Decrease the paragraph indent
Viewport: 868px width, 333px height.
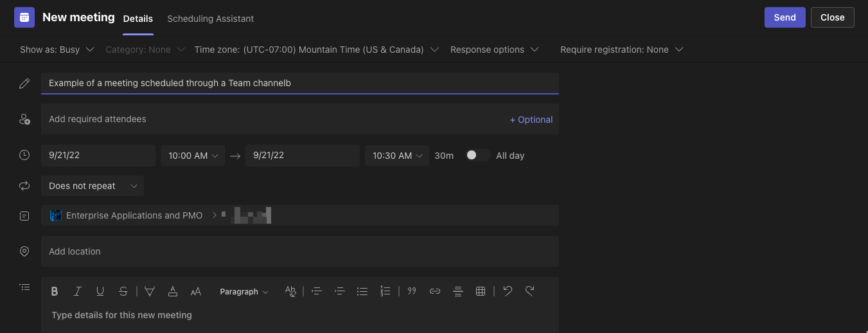tap(317, 291)
